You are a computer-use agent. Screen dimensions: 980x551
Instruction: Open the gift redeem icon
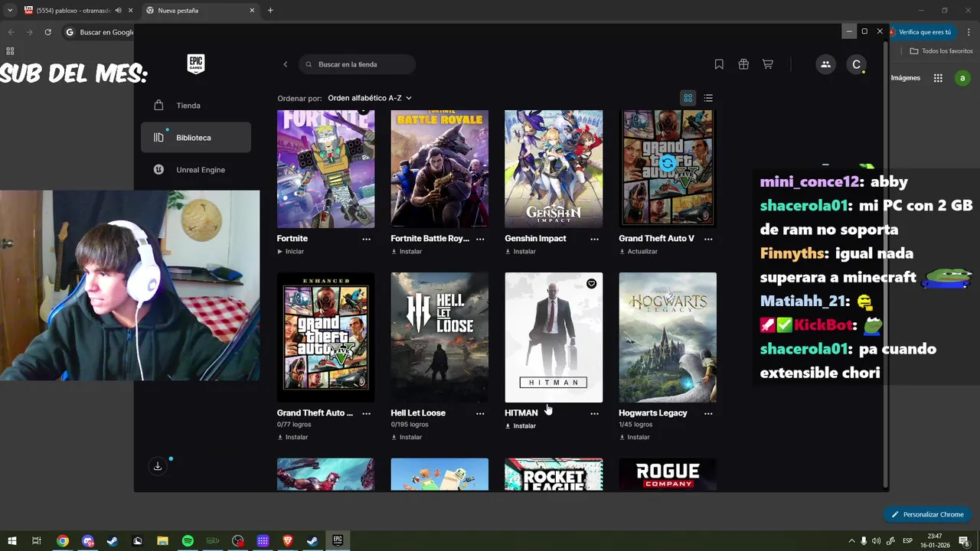pyautogui.click(x=743, y=64)
